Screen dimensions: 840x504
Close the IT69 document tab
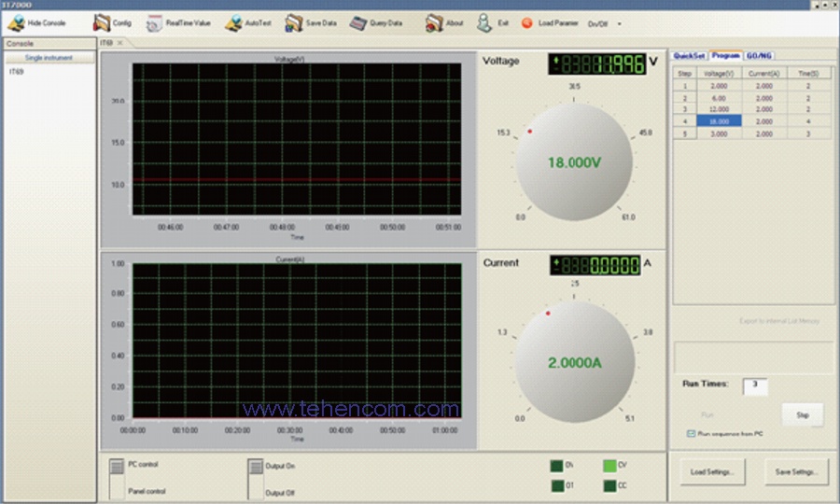(120, 43)
